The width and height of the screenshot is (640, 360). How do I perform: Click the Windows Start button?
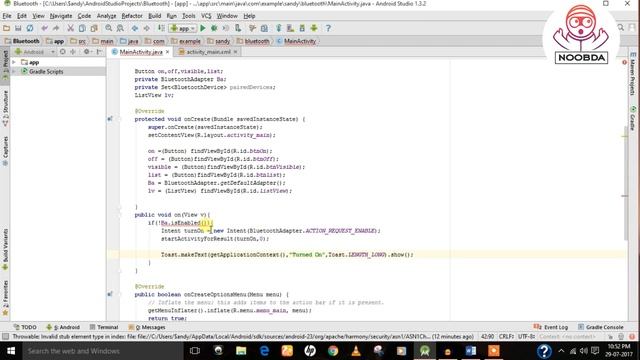(x=11, y=351)
